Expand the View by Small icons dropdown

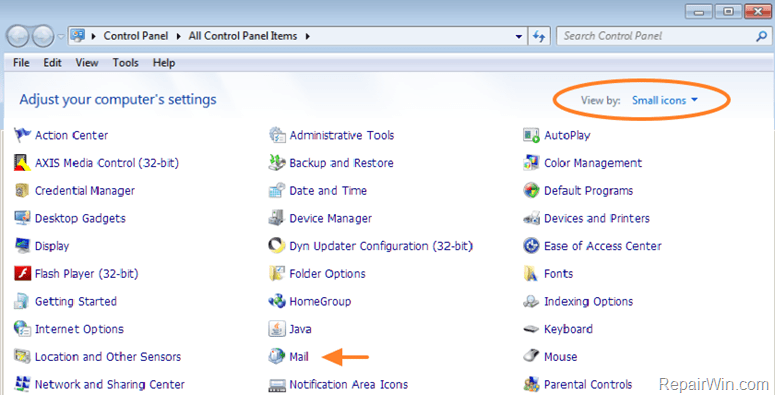(x=665, y=100)
